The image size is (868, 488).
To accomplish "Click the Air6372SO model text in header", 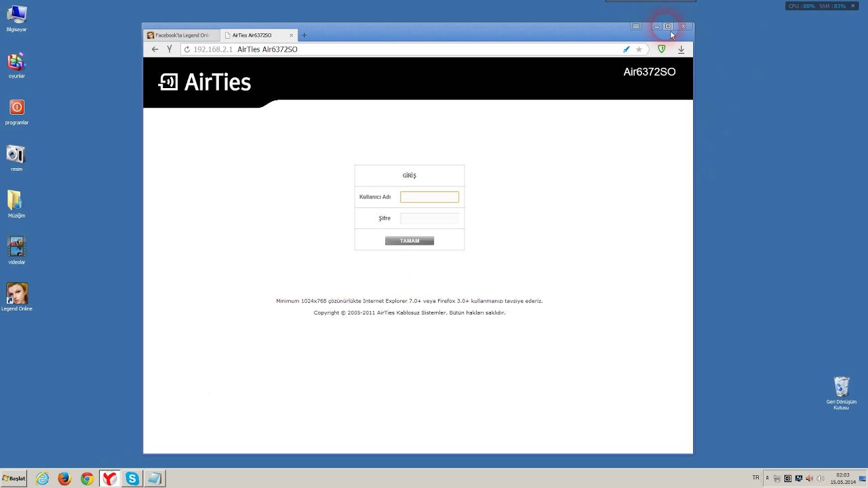I will click(650, 72).
